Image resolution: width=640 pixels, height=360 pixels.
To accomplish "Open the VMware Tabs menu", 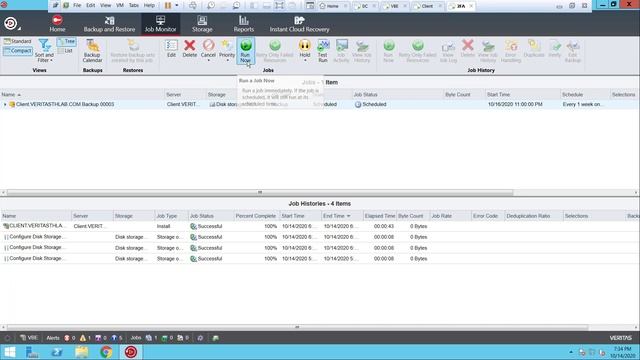I will 134,6.
